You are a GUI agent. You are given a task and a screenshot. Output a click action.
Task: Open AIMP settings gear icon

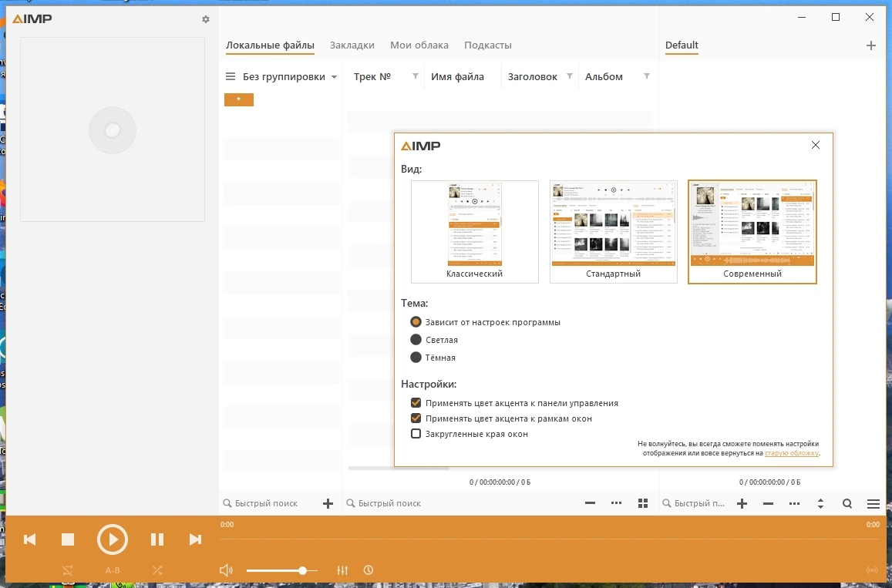pyautogui.click(x=205, y=19)
